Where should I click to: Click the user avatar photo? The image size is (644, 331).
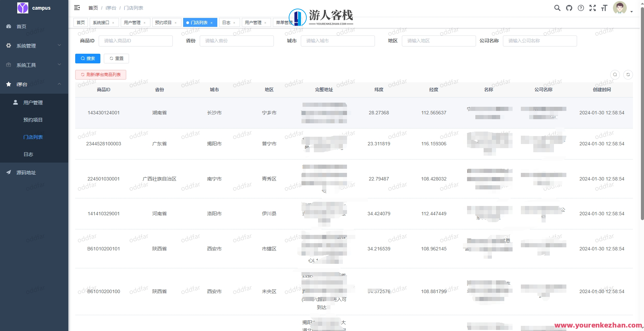tap(620, 8)
